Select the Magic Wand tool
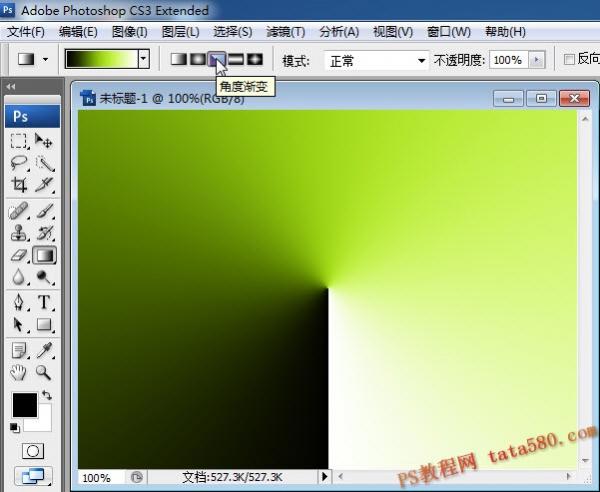Viewport: 600px width, 492px height. pyautogui.click(x=44, y=163)
